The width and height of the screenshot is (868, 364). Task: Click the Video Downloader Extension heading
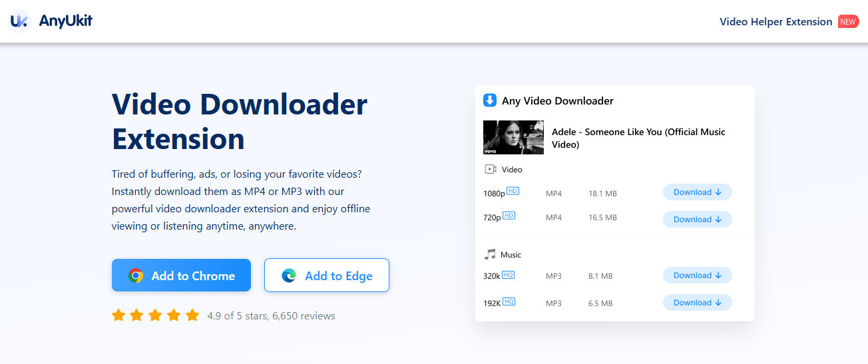tap(240, 122)
